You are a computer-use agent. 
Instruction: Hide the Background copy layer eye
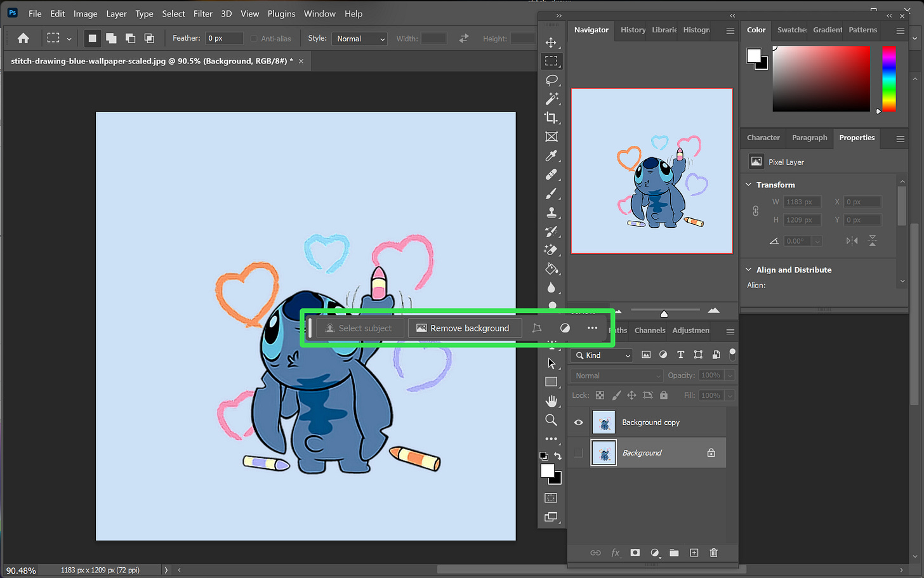(x=578, y=423)
